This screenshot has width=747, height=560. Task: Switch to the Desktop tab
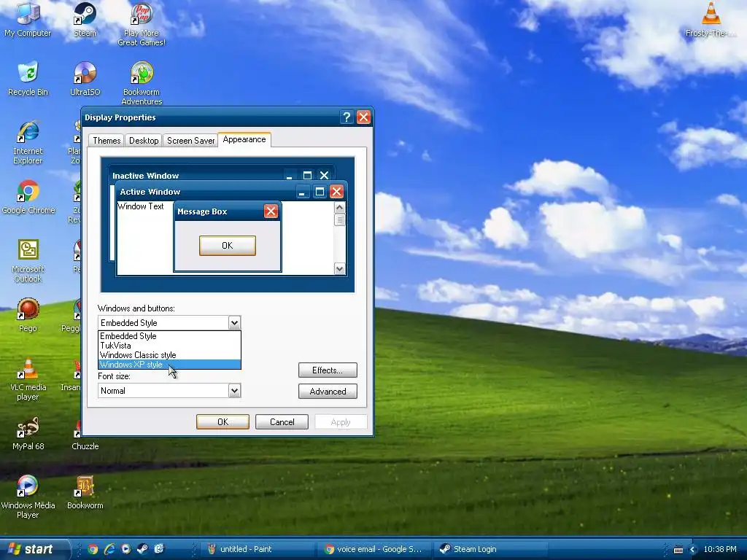pyautogui.click(x=144, y=141)
